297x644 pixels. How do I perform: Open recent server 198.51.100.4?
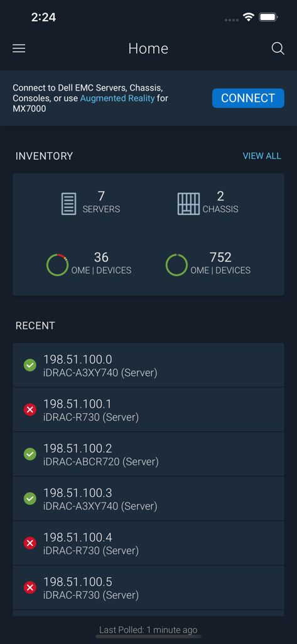pyautogui.click(x=148, y=543)
